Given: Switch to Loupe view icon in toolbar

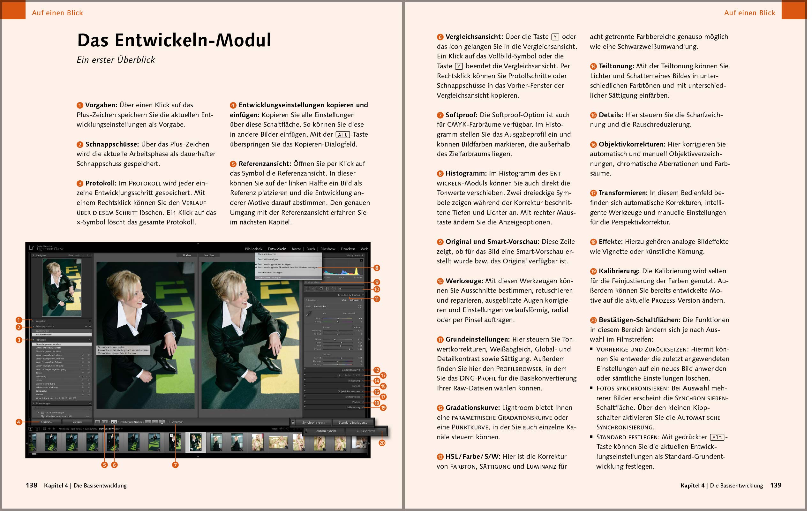Looking at the screenshot, I should (98, 422).
